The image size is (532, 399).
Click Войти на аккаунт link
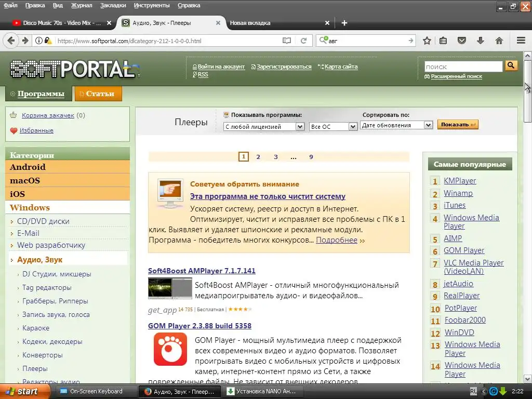[x=221, y=67]
